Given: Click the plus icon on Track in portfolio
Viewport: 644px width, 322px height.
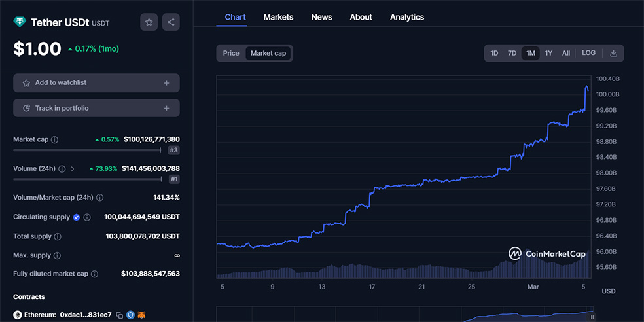Looking at the screenshot, I should point(166,109).
